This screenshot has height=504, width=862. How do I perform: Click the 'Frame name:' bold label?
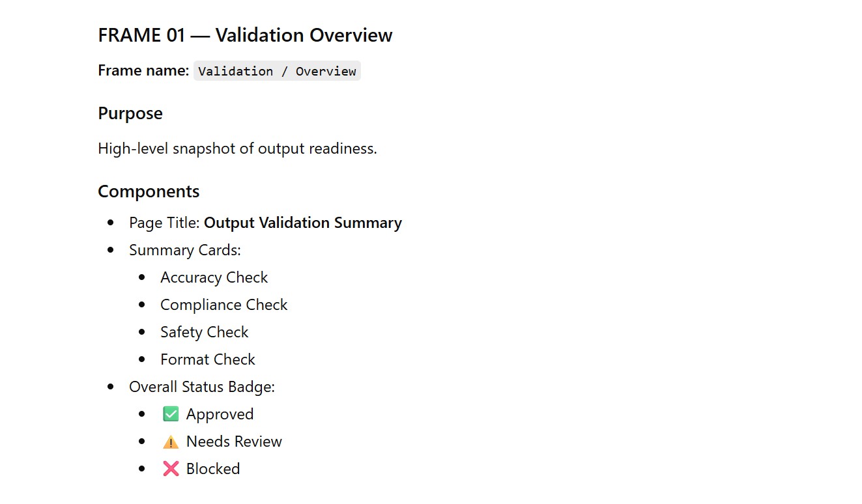click(143, 71)
